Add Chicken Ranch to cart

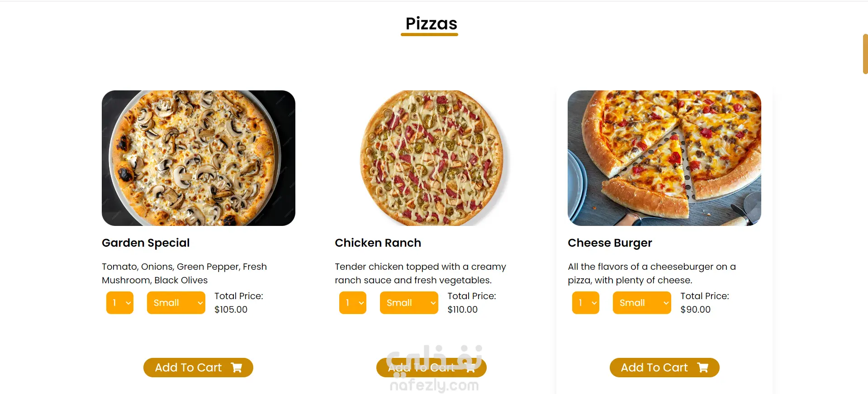point(421,368)
